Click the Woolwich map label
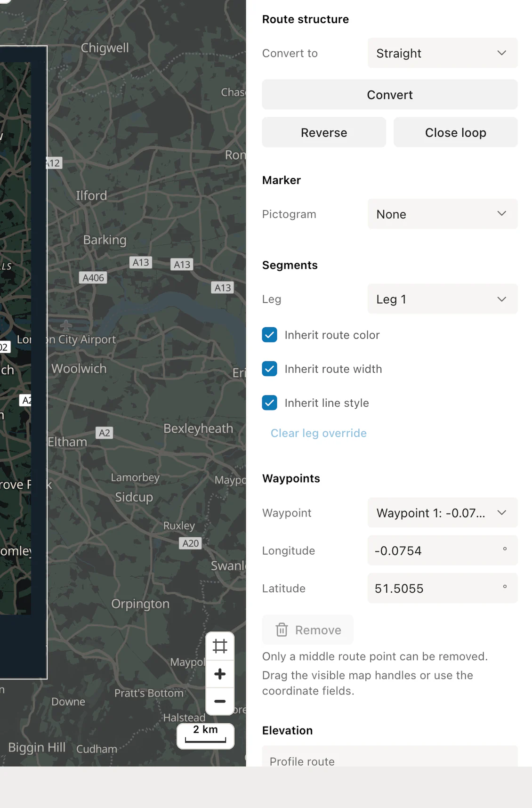532x808 pixels. pyautogui.click(x=79, y=369)
